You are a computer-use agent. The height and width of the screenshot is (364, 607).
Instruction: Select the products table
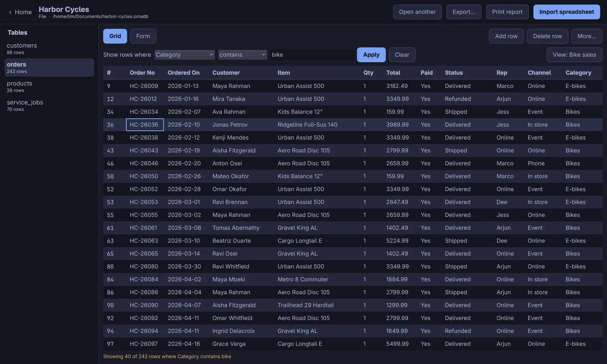49,86
